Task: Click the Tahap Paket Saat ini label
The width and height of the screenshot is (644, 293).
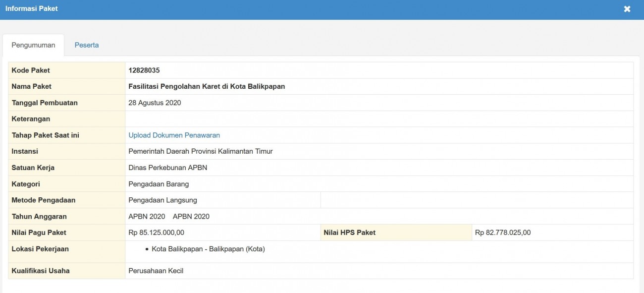Action: coord(45,135)
